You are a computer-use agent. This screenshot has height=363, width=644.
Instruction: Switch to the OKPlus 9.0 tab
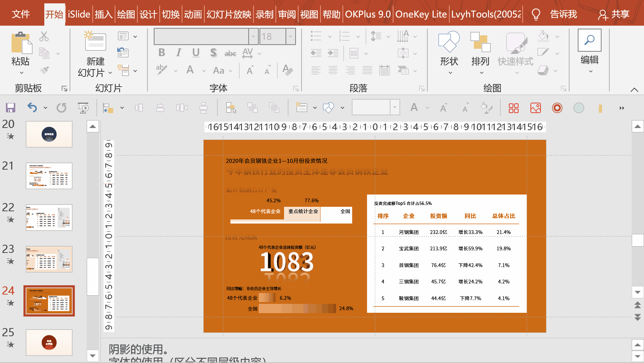[368, 15]
